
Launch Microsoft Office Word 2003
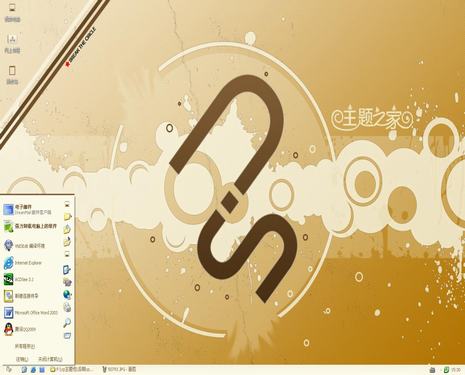click(x=31, y=313)
